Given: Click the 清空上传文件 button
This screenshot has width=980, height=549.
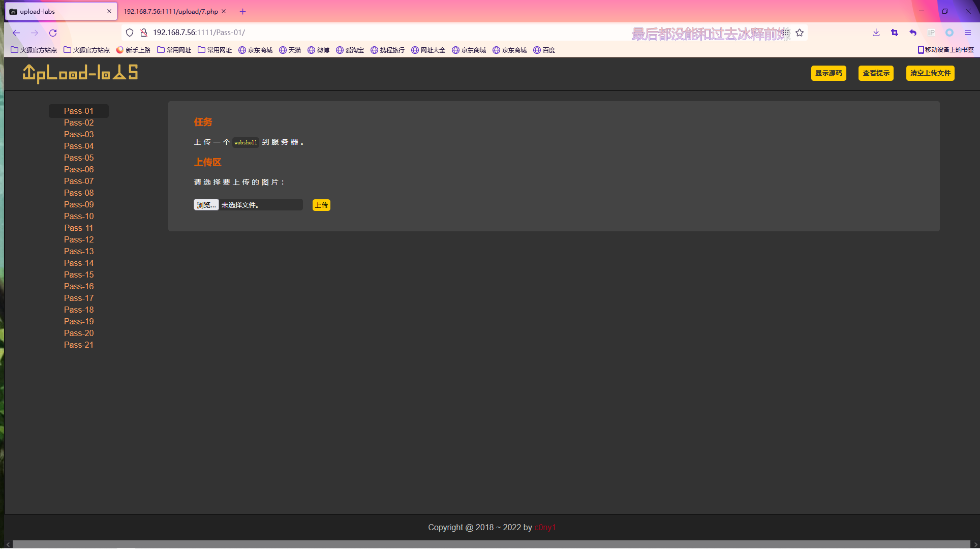Looking at the screenshot, I should pos(930,73).
